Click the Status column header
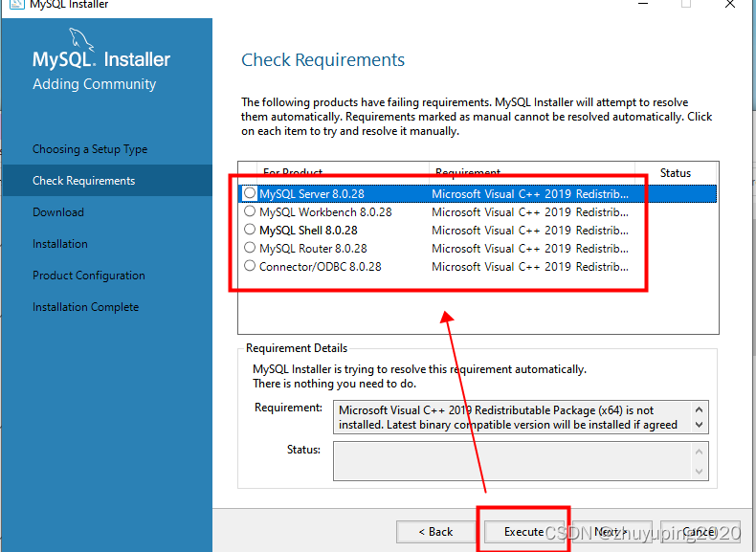 point(676,172)
